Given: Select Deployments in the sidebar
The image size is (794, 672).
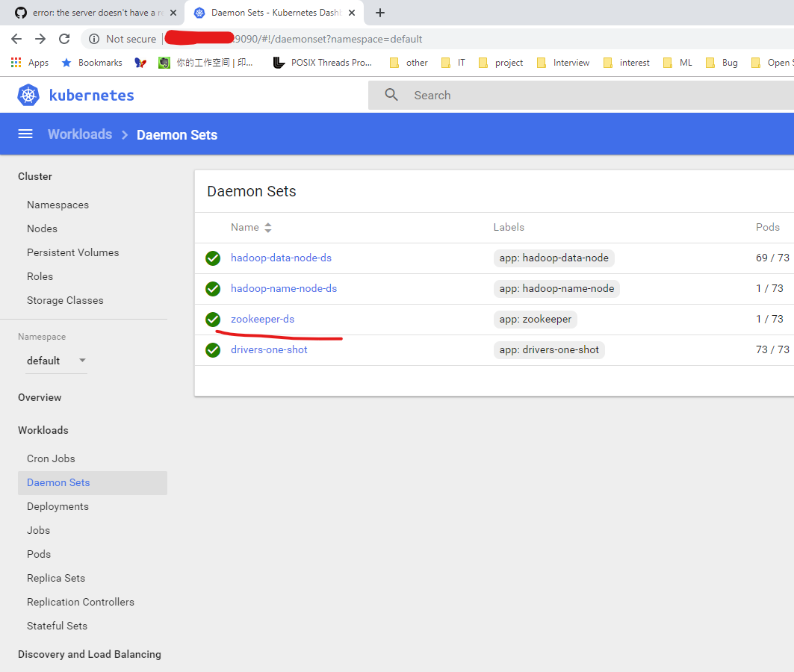Looking at the screenshot, I should tap(58, 506).
